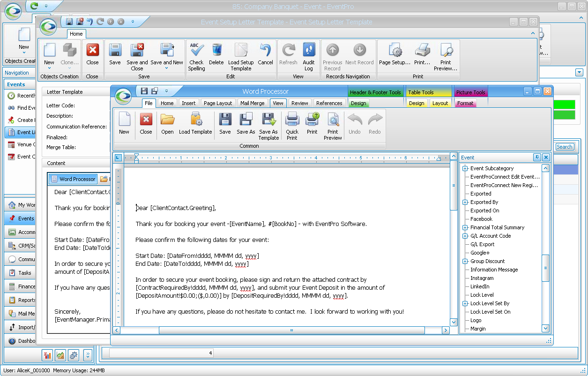Select the Picture Tools Format tab

(x=465, y=103)
